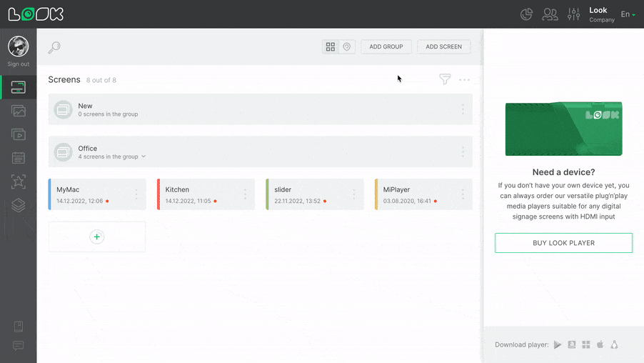Open three-dot options of New group
Viewport: 644px width, 363px height.
(463, 109)
